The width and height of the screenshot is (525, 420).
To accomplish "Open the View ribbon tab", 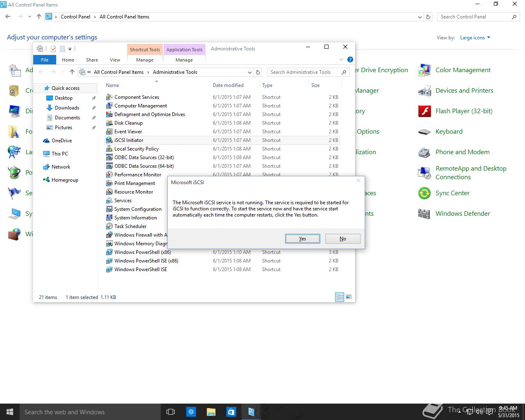I will coord(115,60).
